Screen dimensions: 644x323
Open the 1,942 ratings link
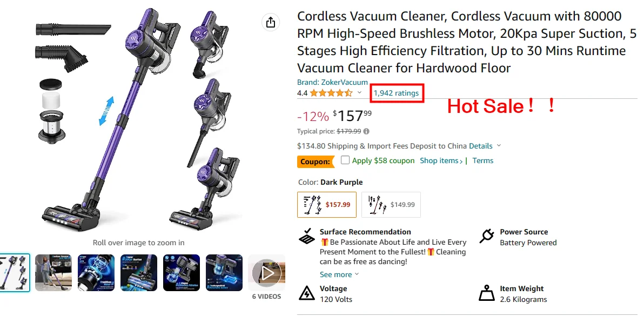coord(396,93)
